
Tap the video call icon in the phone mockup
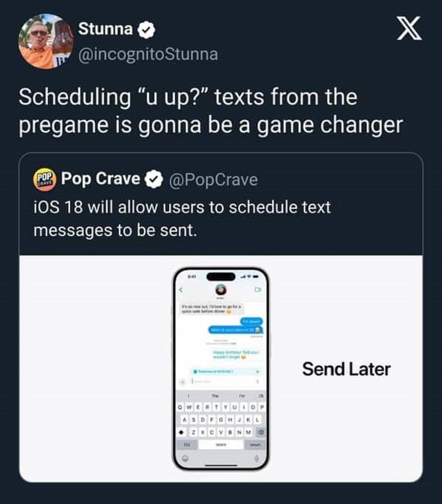[x=258, y=290]
